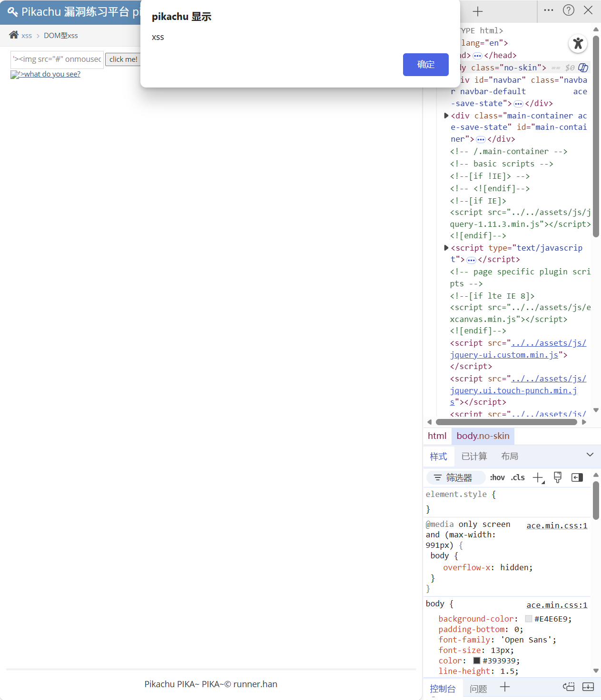Viewport: 601px width, 700px height.
Task: Select the 'basic scripts' comment row
Action: tap(502, 164)
